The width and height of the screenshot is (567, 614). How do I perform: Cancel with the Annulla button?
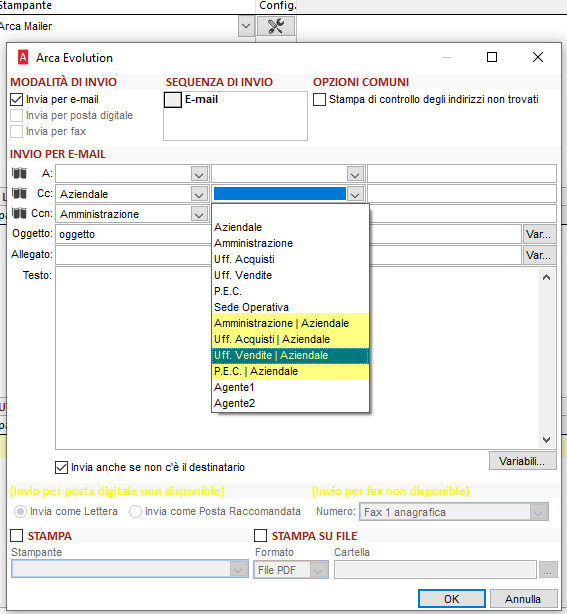523,599
